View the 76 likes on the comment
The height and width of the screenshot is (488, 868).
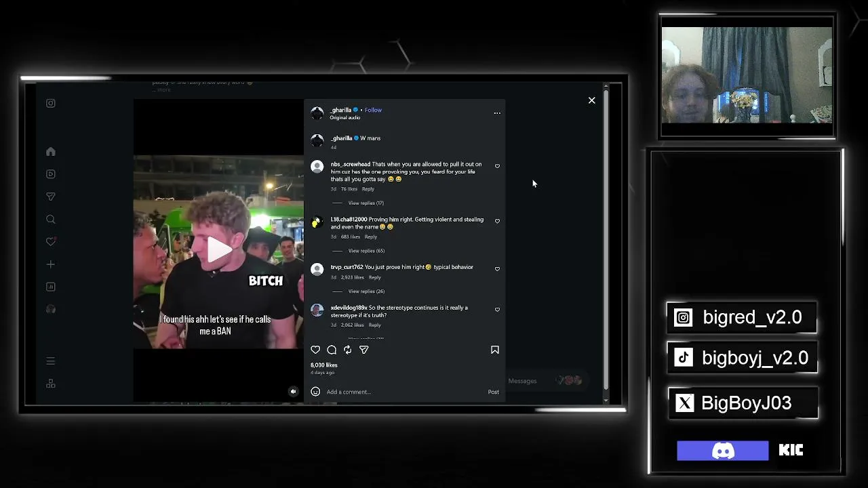[349, 189]
